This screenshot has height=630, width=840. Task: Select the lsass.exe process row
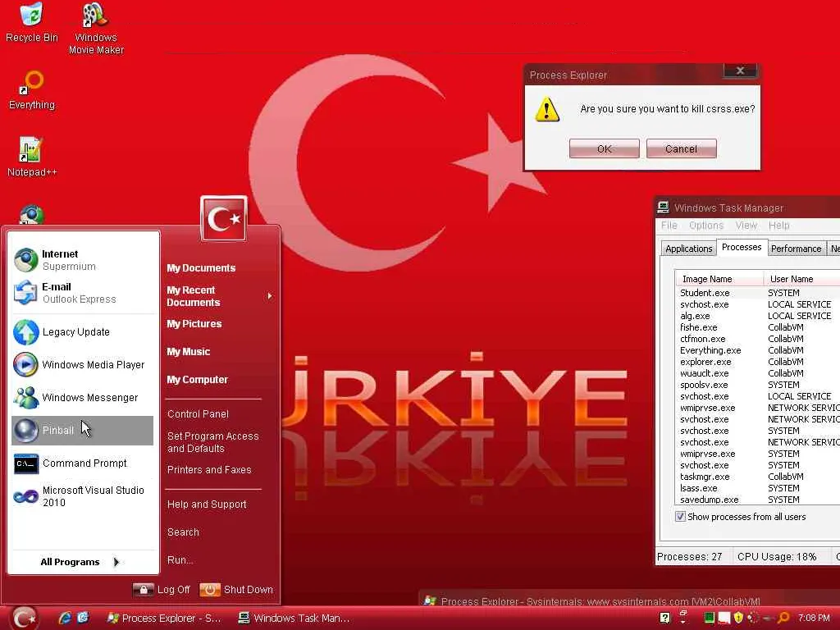pyautogui.click(x=757, y=488)
